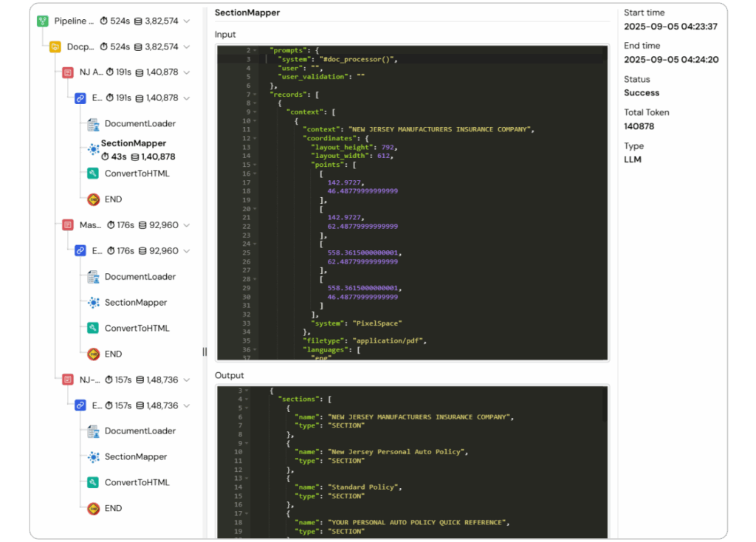Click the first blue link E... node icon
This screenshot has height=542, width=756.
coord(80,97)
